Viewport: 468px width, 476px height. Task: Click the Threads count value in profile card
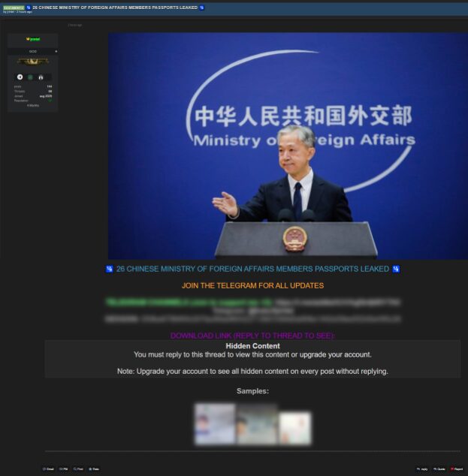click(50, 92)
